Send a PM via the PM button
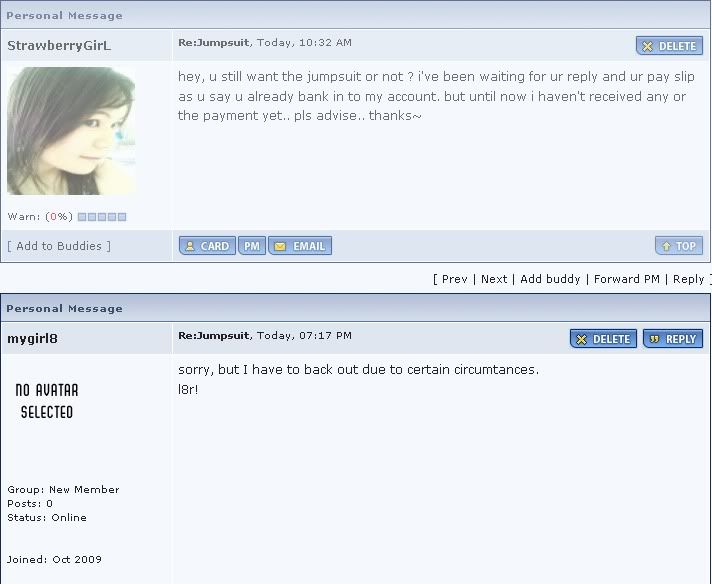The height and width of the screenshot is (584, 712). [252, 246]
